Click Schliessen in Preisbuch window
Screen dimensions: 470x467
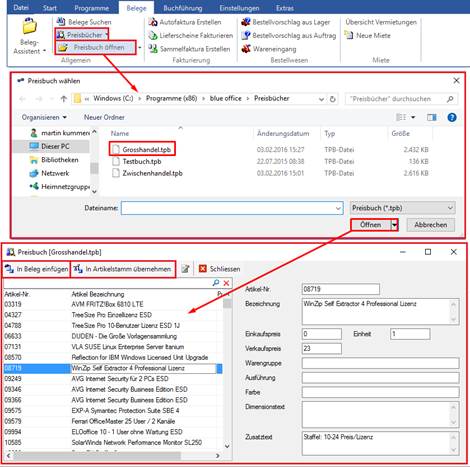tap(219, 269)
